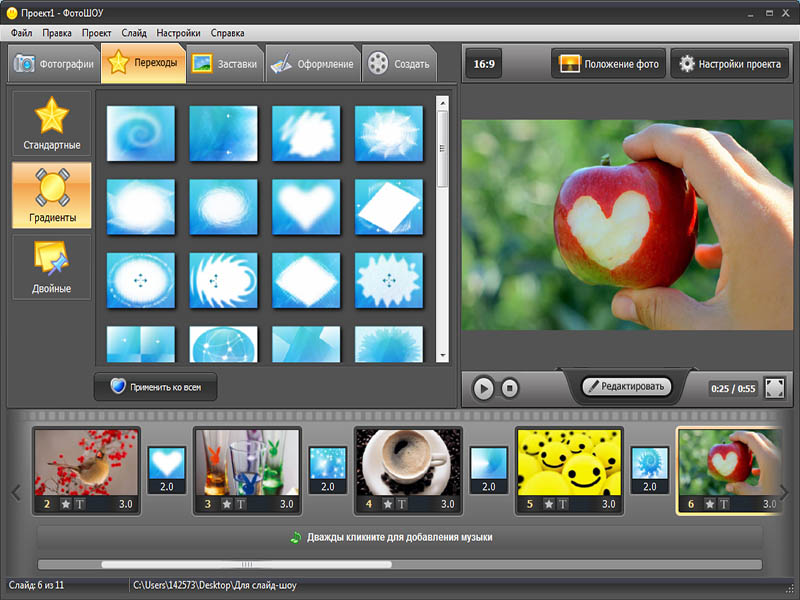
Task: Click the Редактировать button
Action: [627, 386]
